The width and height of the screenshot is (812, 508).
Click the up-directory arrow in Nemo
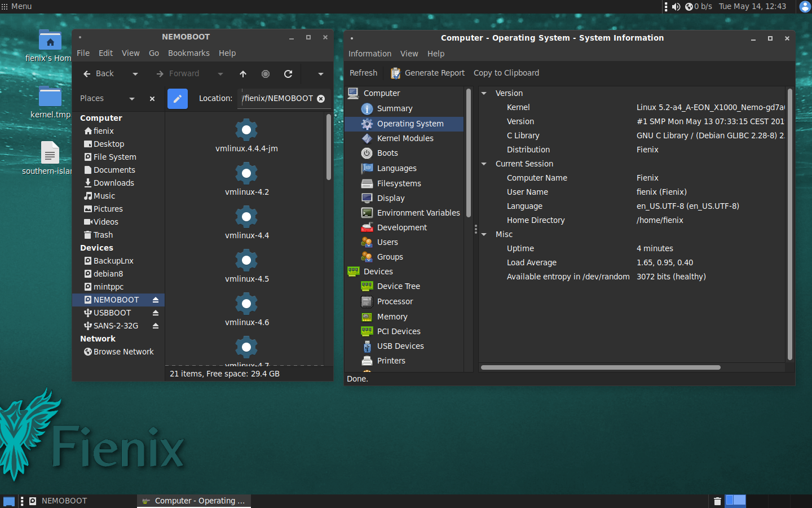(x=243, y=74)
